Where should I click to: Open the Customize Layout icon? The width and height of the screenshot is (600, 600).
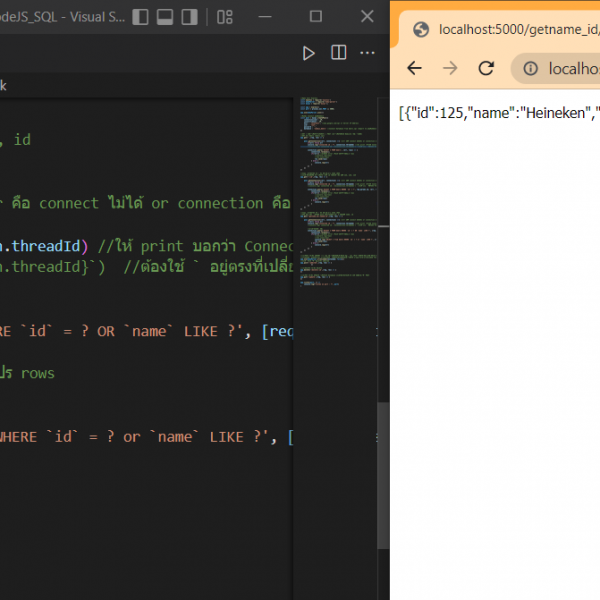pos(225,17)
